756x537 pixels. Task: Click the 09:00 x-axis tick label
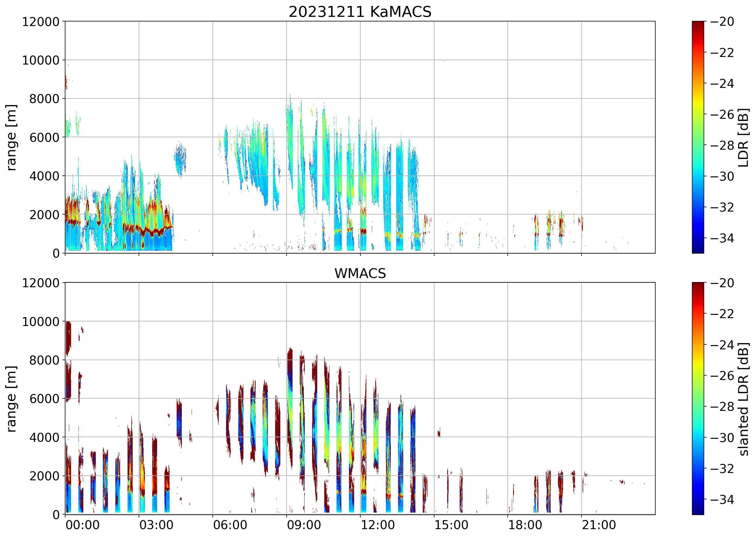pos(304,525)
